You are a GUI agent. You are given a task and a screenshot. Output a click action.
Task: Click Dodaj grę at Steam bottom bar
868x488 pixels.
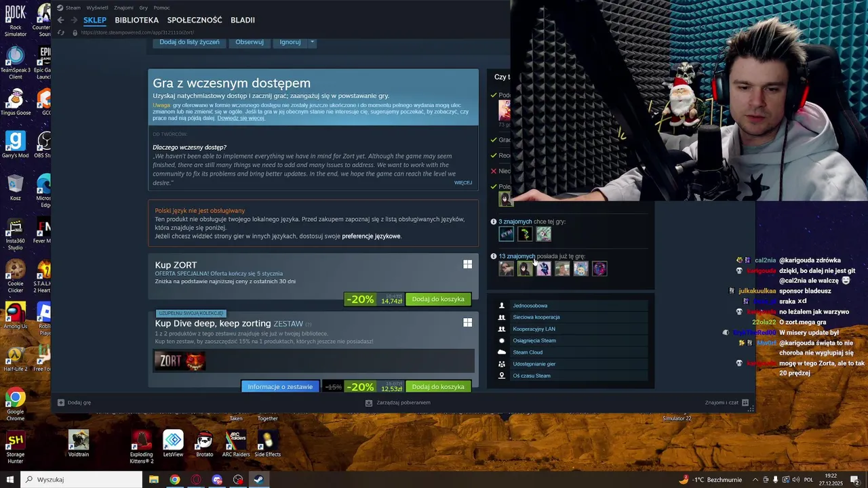point(74,403)
